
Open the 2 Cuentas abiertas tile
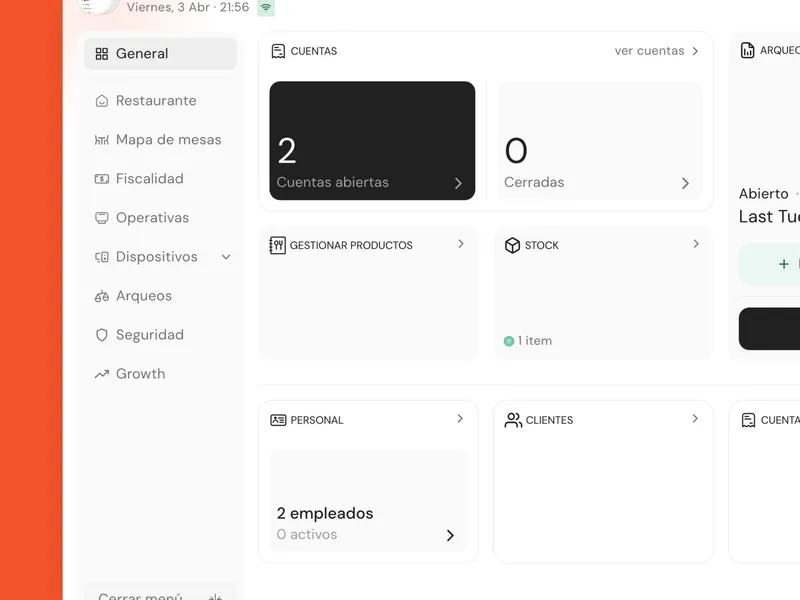click(372, 141)
